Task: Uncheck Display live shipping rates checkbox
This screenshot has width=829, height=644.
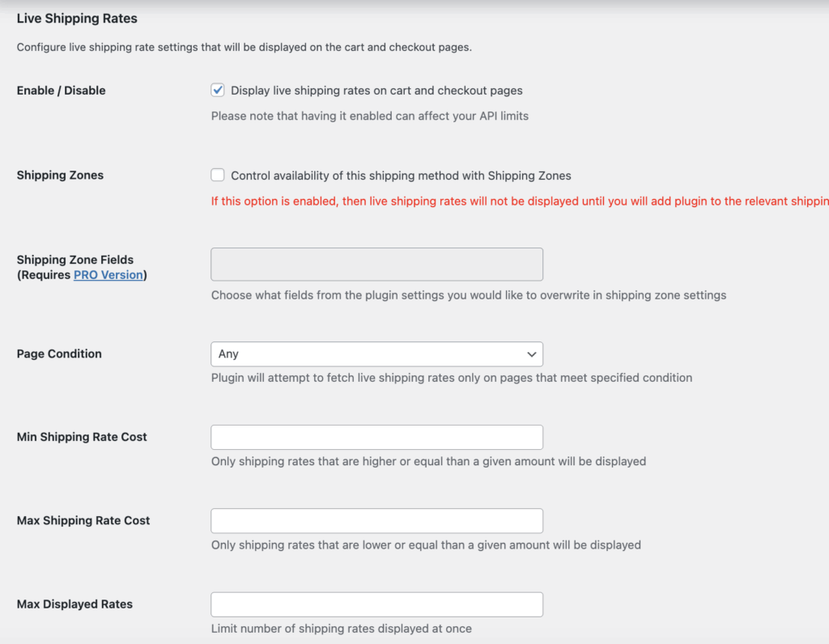Action: [x=218, y=91]
